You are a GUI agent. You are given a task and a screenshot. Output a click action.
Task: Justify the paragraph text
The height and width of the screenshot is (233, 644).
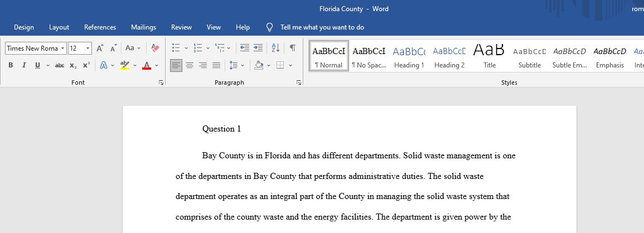tap(216, 65)
